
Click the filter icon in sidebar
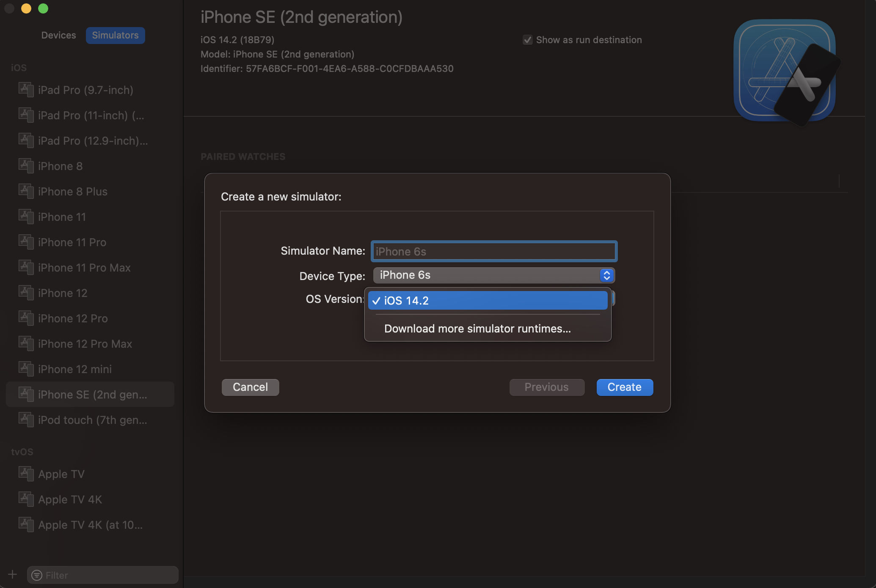pyautogui.click(x=37, y=575)
